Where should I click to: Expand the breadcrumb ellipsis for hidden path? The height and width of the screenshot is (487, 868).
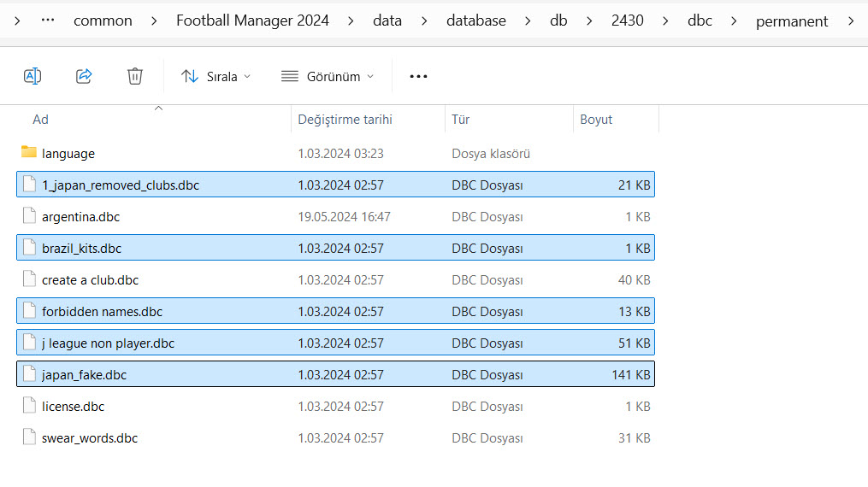coord(48,21)
